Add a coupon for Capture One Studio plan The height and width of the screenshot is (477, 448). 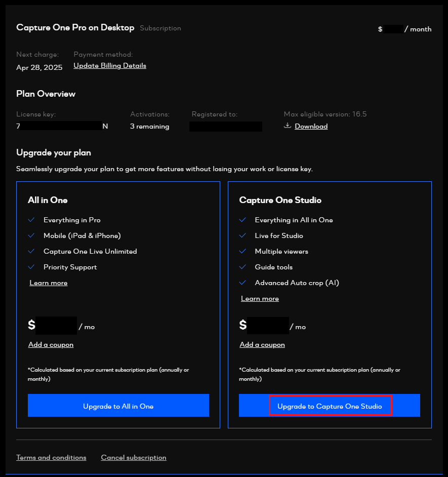pos(262,345)
